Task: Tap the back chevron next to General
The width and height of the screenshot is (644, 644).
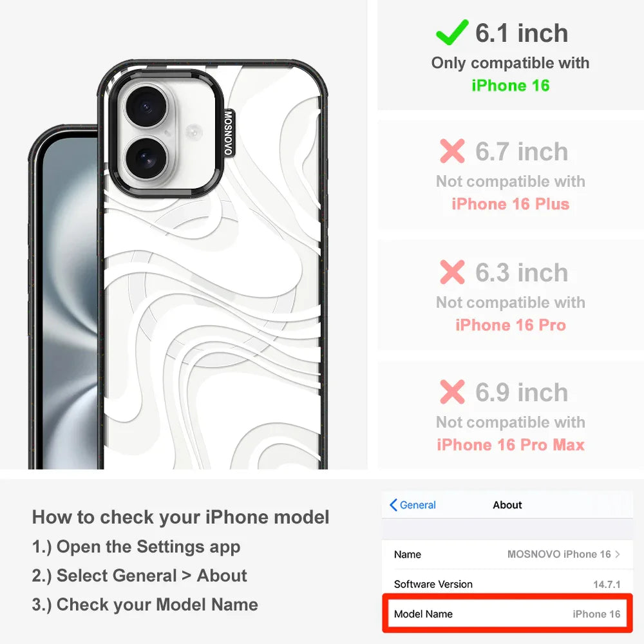Action: [393, 505]
